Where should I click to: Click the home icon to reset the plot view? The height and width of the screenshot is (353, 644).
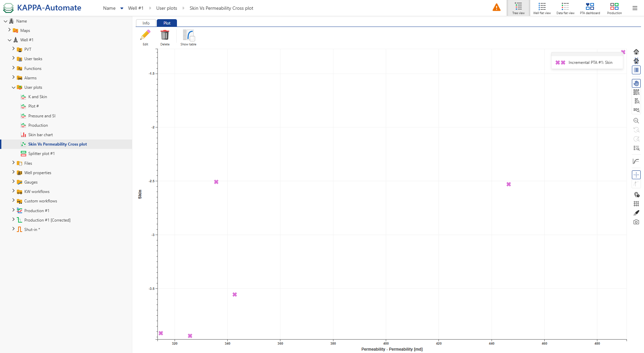tap(636, 51)
